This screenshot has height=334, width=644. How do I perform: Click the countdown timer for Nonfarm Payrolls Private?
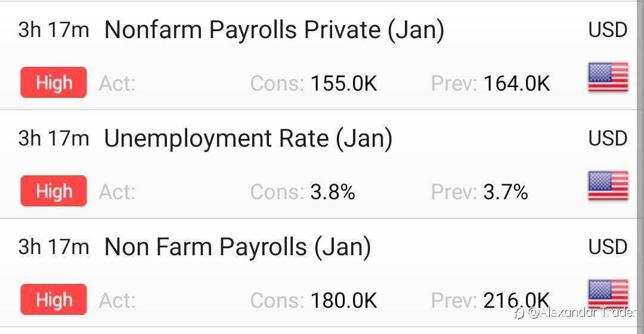(x=54, y=30)
